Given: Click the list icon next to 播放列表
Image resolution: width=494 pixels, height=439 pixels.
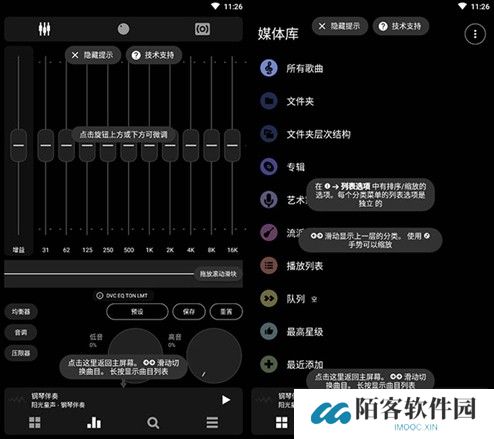Looking at the screenshot, I should pyautogui.click(x=269, y=266).
